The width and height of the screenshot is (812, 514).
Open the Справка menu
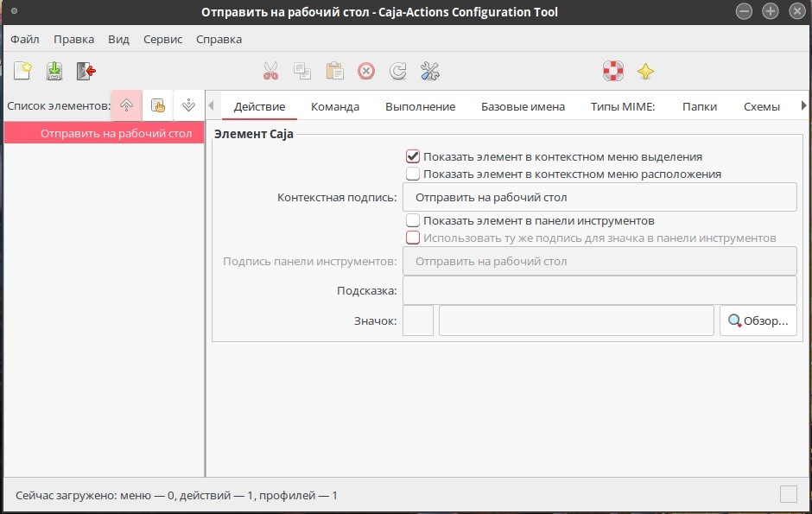[219, 40]
